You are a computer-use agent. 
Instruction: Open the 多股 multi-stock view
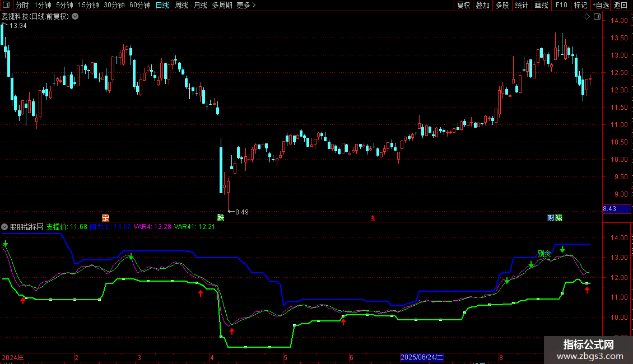pos(502,5)
